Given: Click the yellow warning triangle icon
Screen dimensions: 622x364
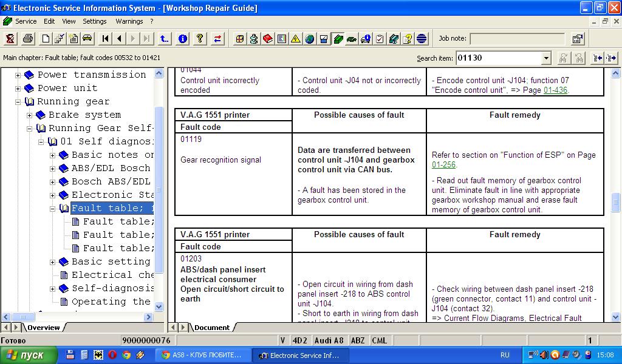Looking at the screenshot, I should 295,39.
